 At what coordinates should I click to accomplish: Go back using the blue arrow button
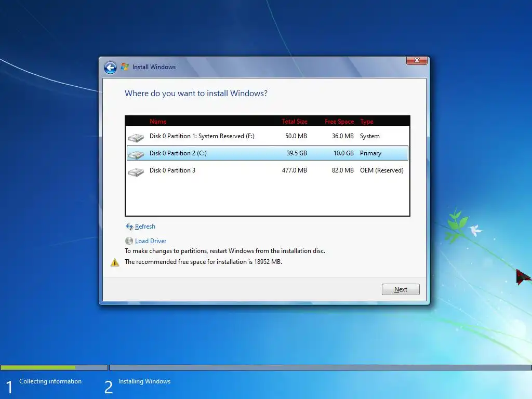(x=110, y=68)
